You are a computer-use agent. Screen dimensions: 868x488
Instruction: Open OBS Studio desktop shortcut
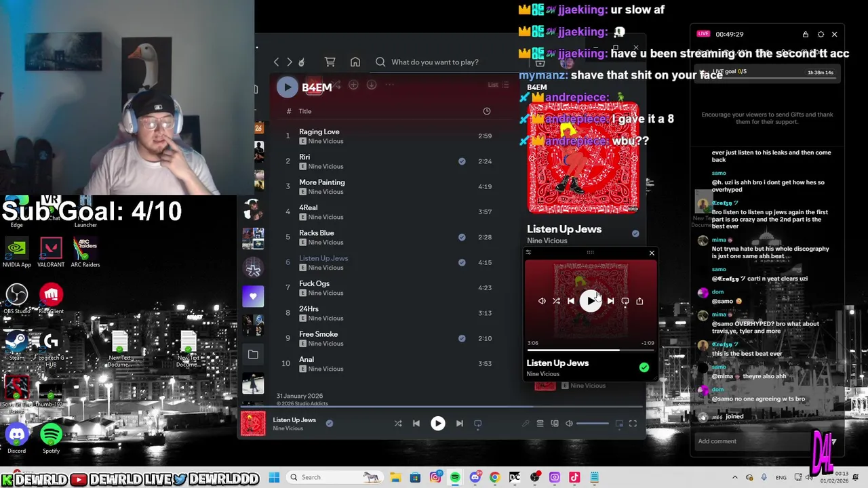[x=17, y=299]
